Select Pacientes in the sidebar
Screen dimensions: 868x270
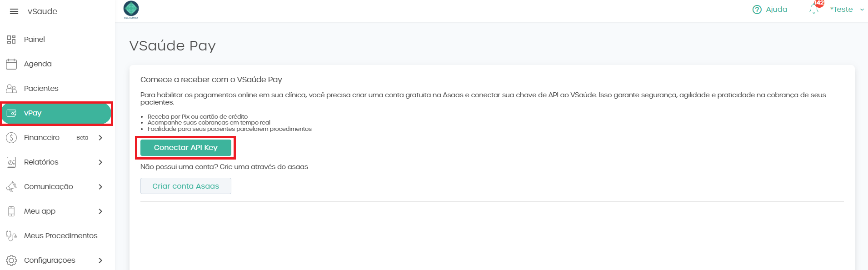click(x=55, y=89)
